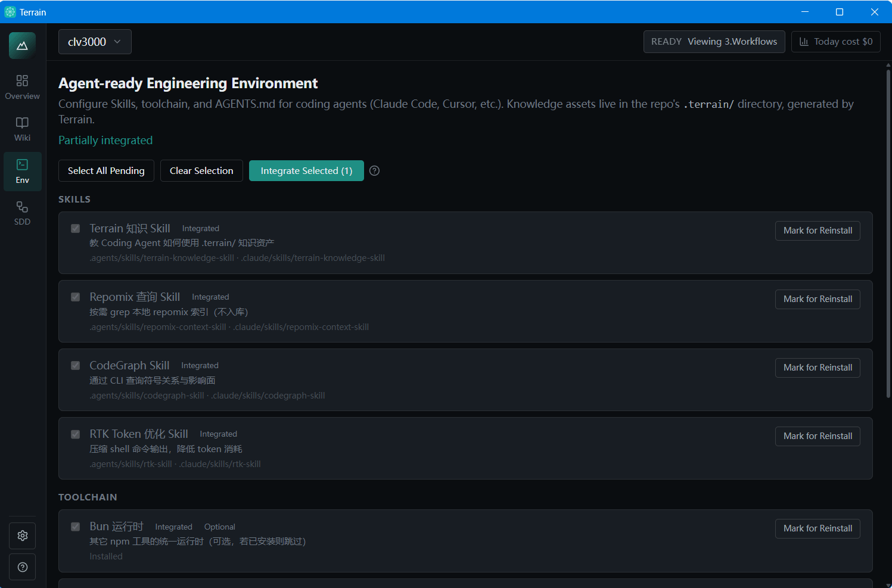
Task: Click the bar chart icon in Today cost
Action: point(804,42)
